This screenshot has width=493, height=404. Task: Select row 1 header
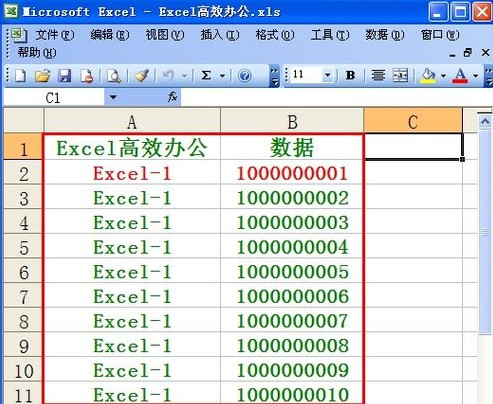click(x=23, y=147)
